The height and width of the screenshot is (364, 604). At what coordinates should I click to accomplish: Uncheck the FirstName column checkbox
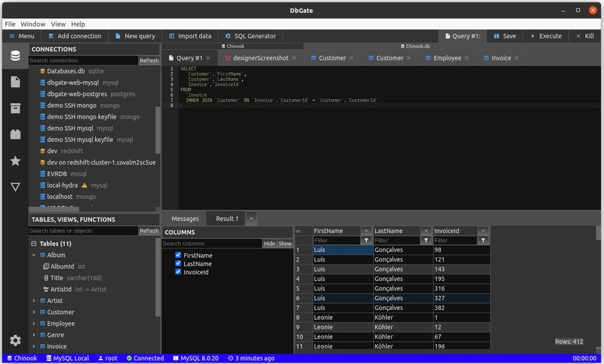point(178,255)
